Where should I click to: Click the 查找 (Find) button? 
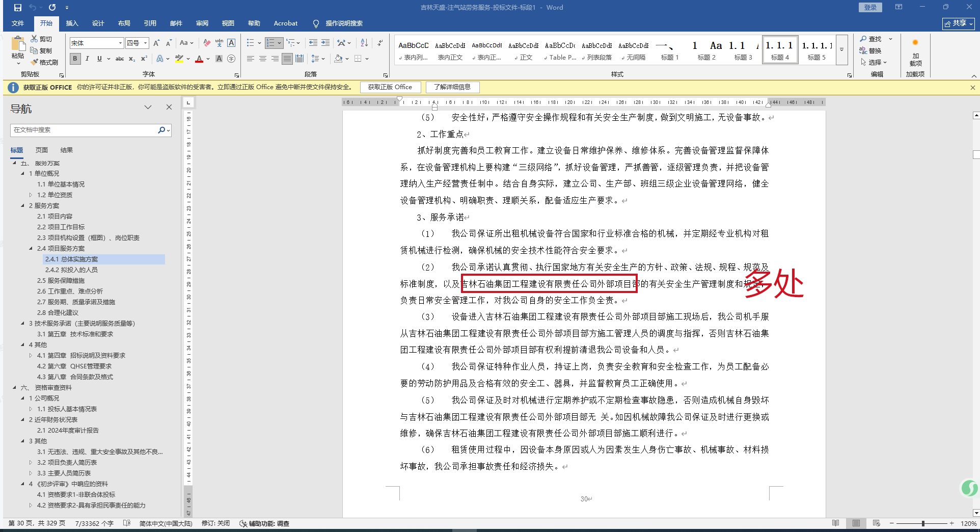click(871, 39)
